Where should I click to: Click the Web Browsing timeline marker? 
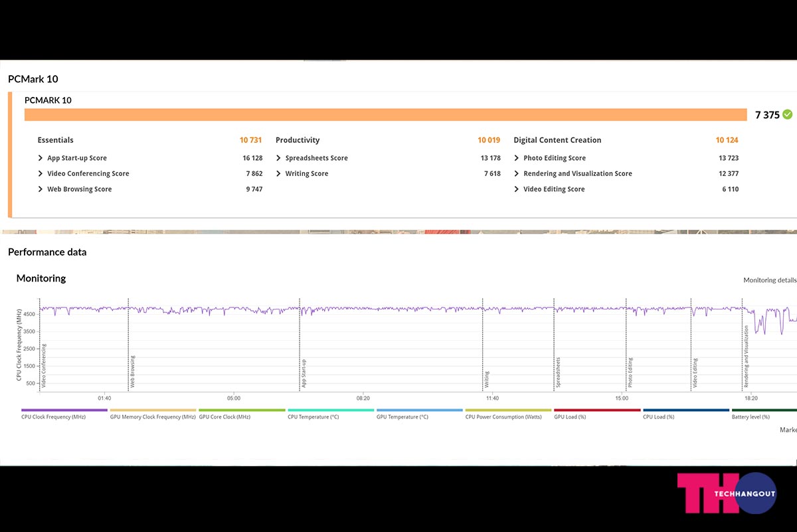tap(133, 371)
